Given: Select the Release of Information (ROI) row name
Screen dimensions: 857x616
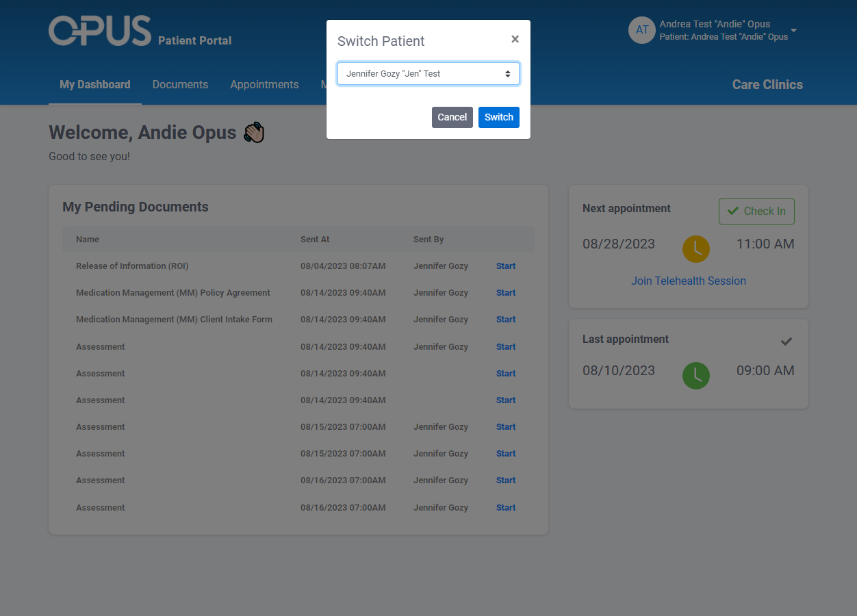Looking at the screenshot, I should pyautogui.click(x=132, y=266).
